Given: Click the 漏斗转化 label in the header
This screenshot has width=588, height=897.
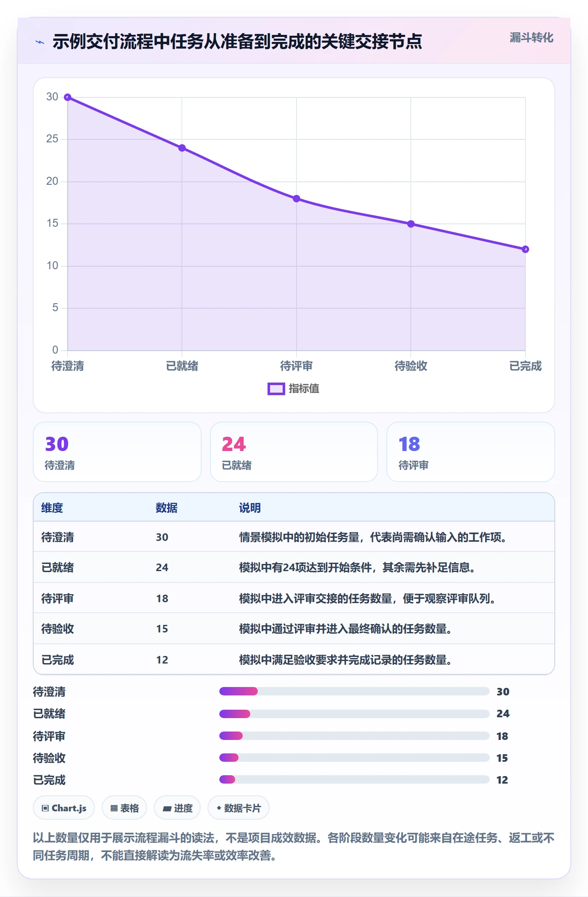Looking at the screenshot, I should click(x=531, y=38).
